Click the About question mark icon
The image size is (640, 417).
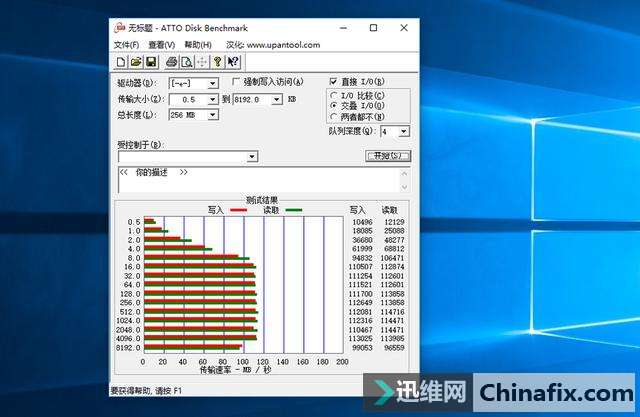pyautogui.click(x=218, y=62)
